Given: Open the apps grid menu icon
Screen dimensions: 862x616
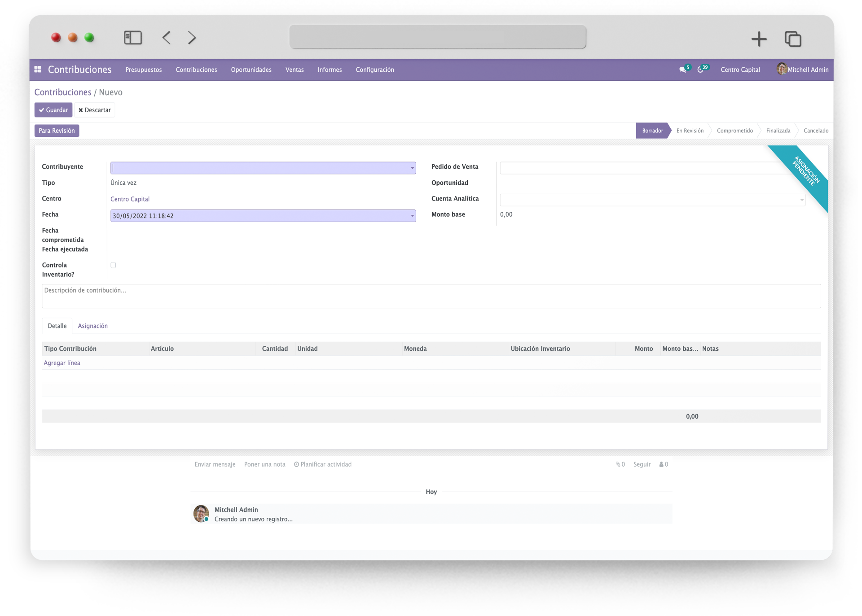Looking at the screenshot, I should pyautogui.click(x=38, y=70).
